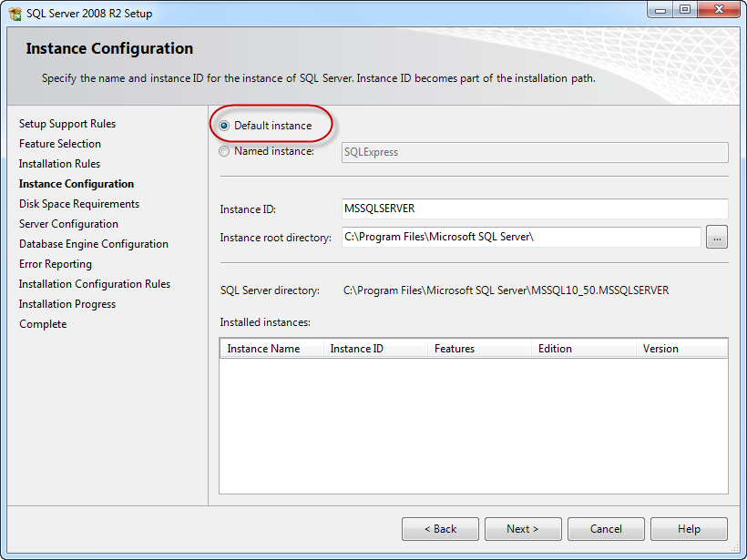Close the SQL Server Setup window
This screenshot has height=560, width=747.
pyautogui.click(x=719, y=9)
